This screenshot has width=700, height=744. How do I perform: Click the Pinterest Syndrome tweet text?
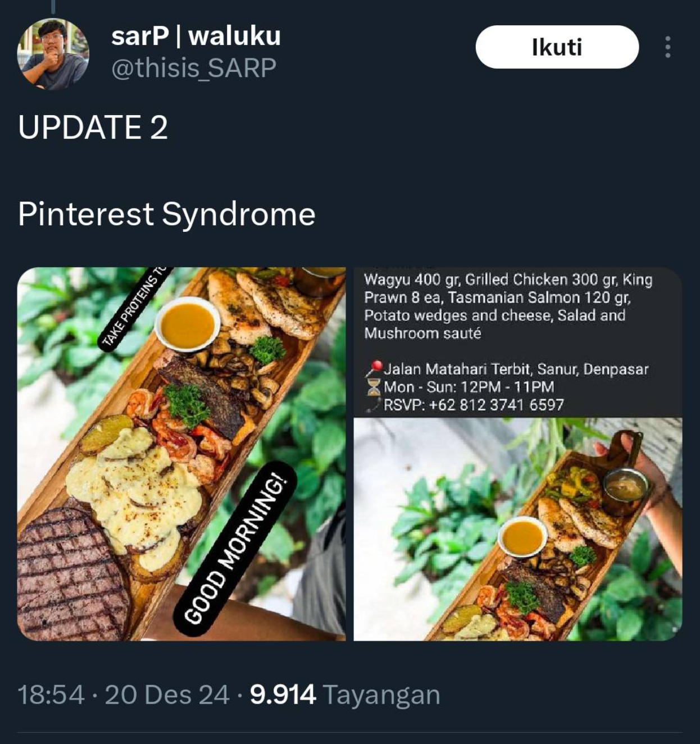(x=166, y=214)
